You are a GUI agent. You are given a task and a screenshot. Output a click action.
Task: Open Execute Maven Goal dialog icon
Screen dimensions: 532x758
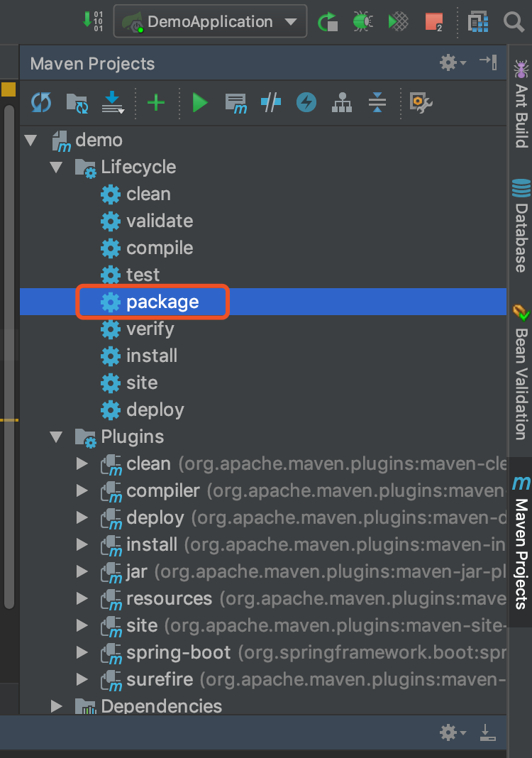click(235, 103)
